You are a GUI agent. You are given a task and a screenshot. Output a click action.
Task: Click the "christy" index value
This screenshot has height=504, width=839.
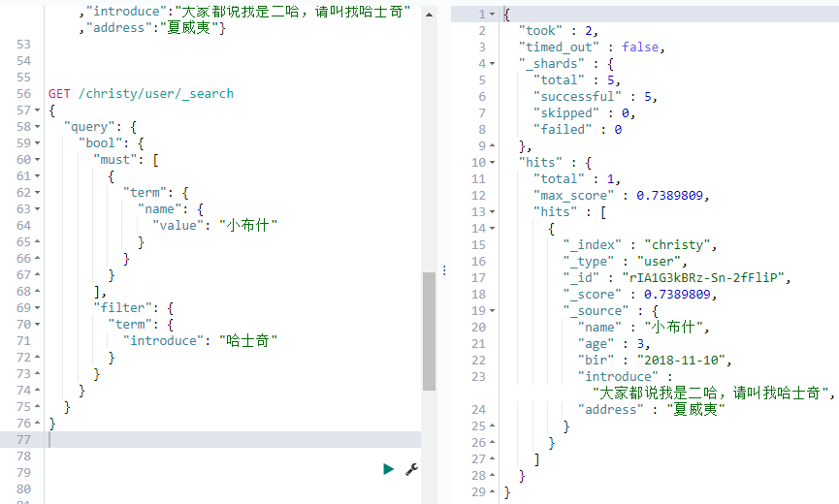coord(677,245)
